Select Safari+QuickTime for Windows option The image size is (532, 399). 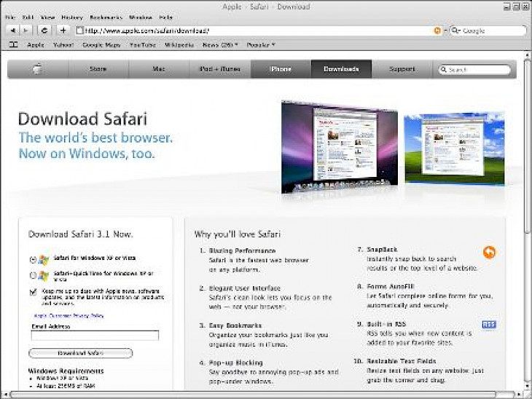[33, 275]
